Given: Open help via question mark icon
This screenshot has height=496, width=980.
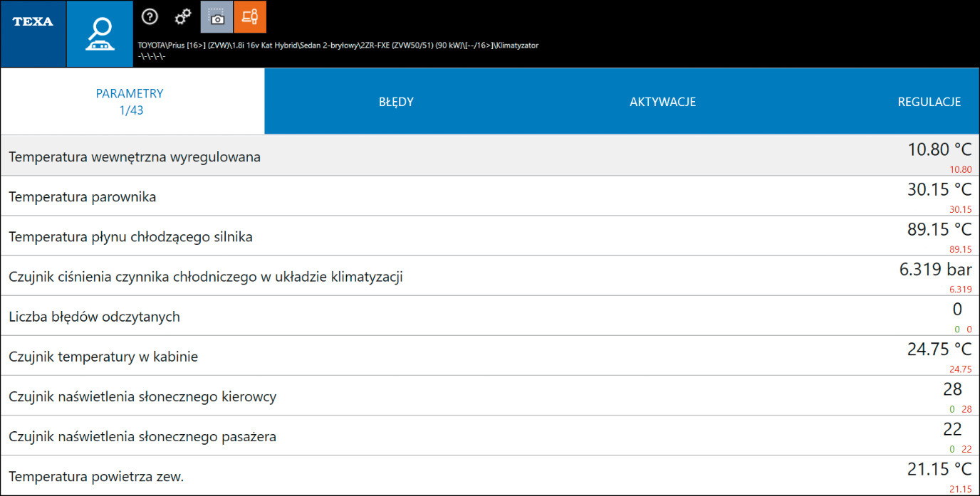Looking at the screenshot, I should point(150,17).
